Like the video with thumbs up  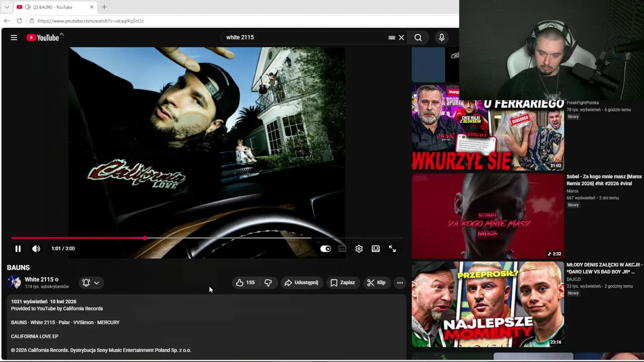[245, 283]
